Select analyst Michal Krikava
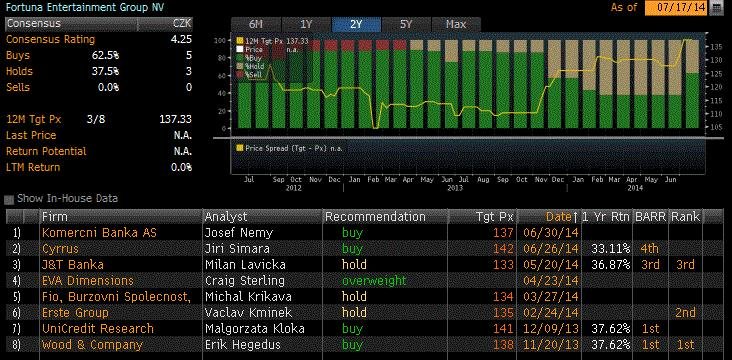This screenshot has width=732, height=360. click(248, 297)
